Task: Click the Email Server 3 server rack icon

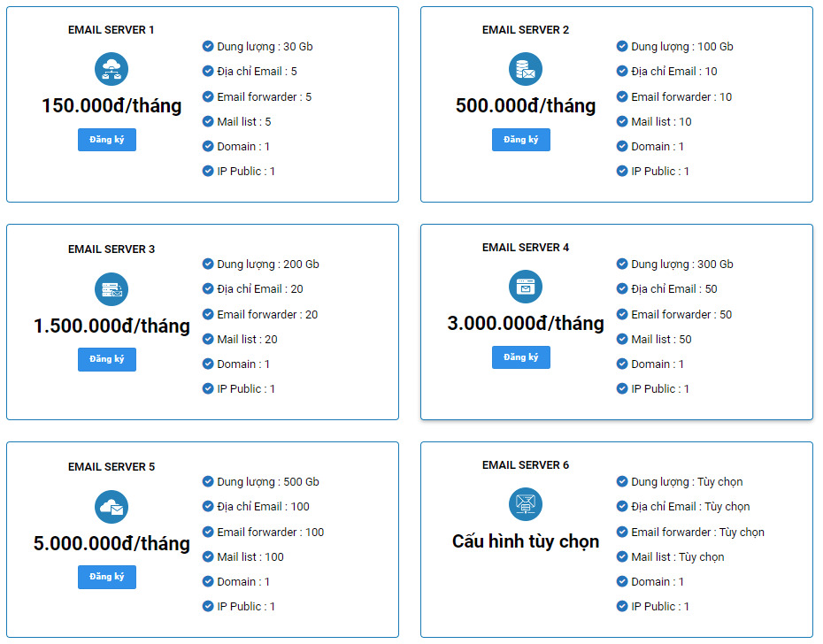Action: pos(112,289)
